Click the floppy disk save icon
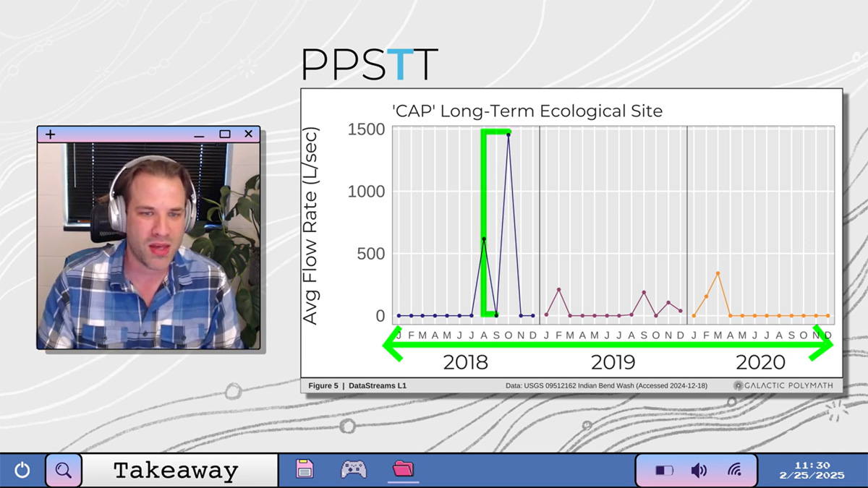 305,469
